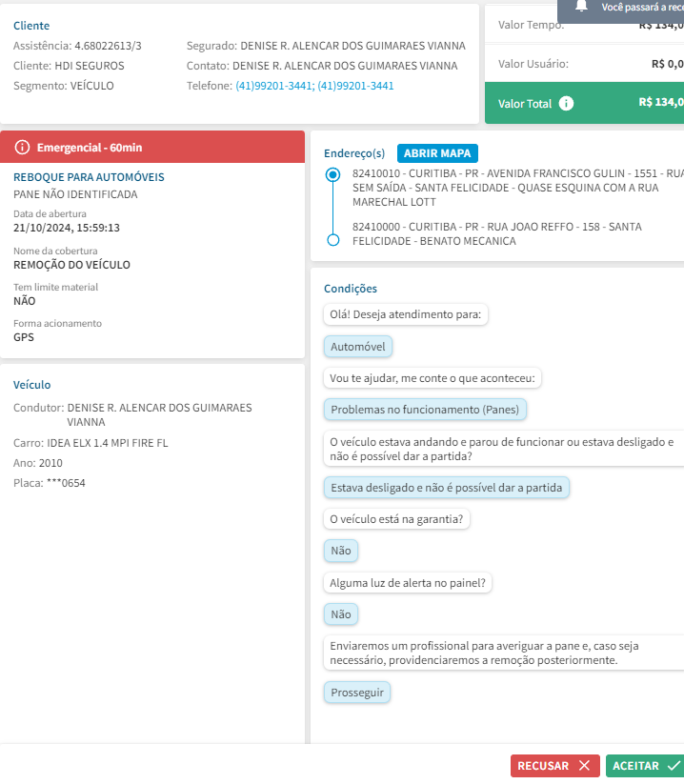This screenshot has height=784, width=684.
Task: Click the origin address Avenida Francisco Gulin
Action: 518,188
